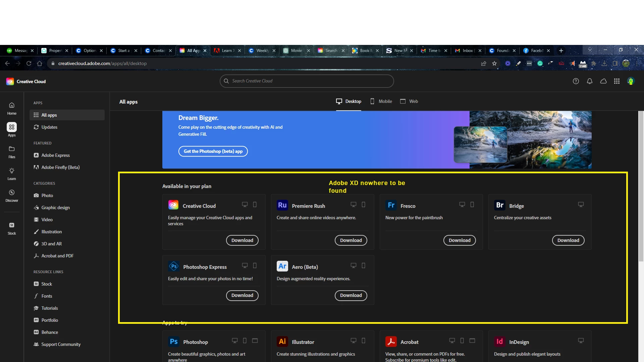Click Get the Photoshop (beta) app
This screenshot has height=362, width=644.
coord(213,151)
